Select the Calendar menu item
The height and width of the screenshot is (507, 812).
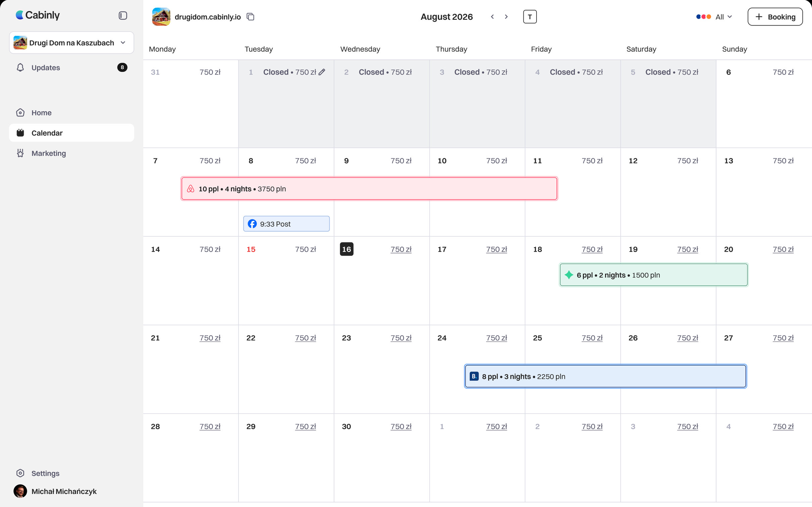[71, 133]
